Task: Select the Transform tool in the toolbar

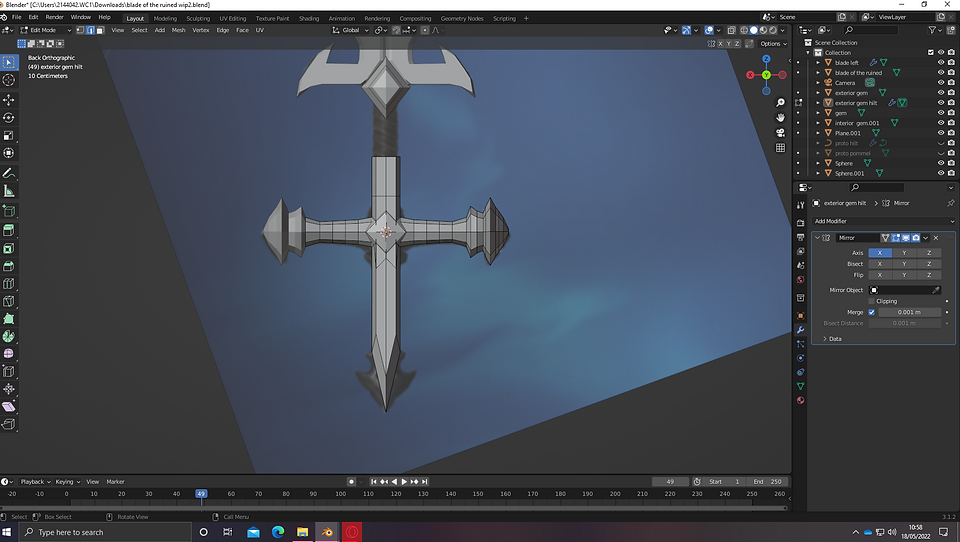Action: (9, 153)
